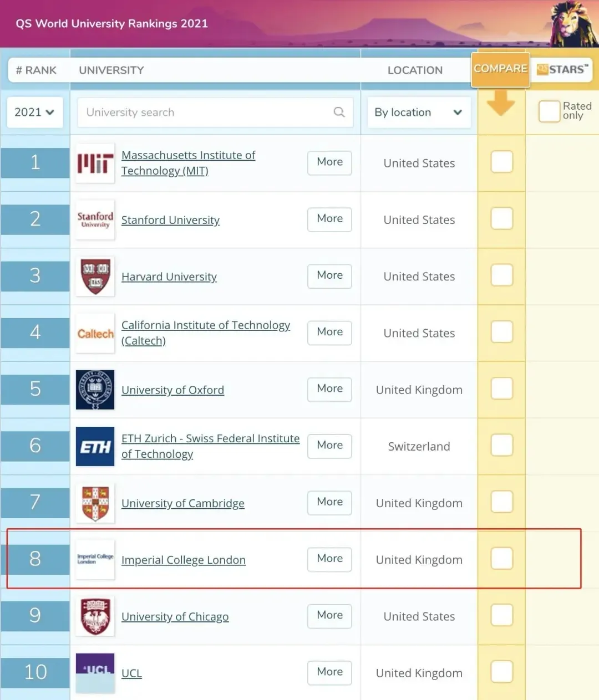Click More button for University of Oxford

click(x=329, y=389)
